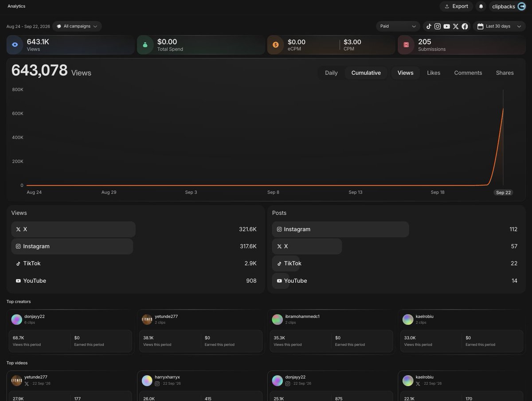Click the YouTube icon in Views panel
Image resolution: width=532 pixels, height=401 pixels.
(18, 281)
